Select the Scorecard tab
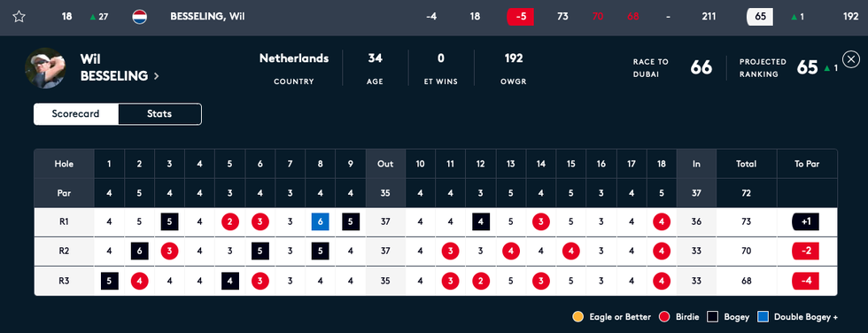The height and width of the screenshot is (333, 868). (x=76, y=114)
